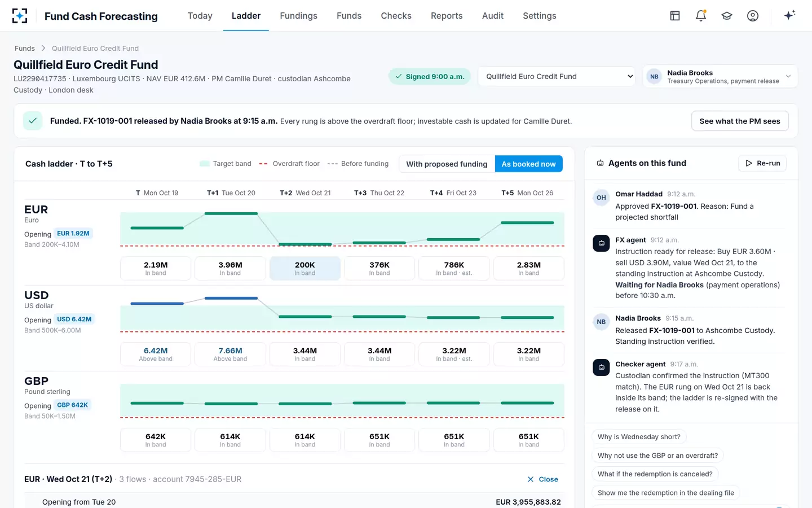Screen dimensions: 812x508
Task: Click the FX agent robot avatar
Action: (x=601, y=243)
